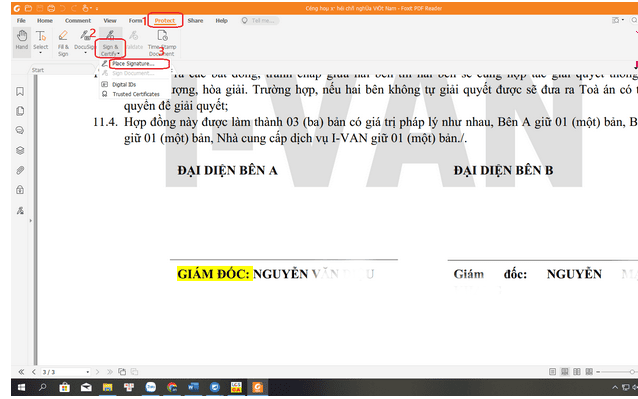
Task: Click Time Stamp Document
Action: click(162, 43)
